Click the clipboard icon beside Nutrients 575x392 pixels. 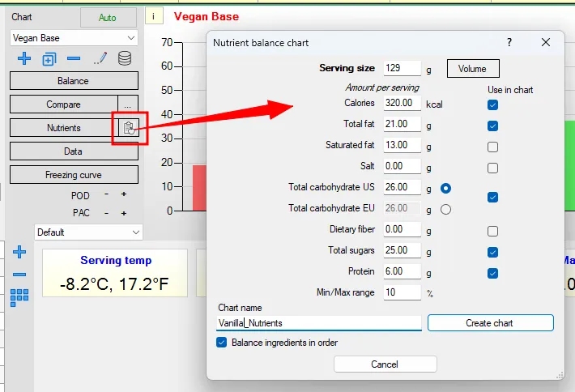point(129,128)
